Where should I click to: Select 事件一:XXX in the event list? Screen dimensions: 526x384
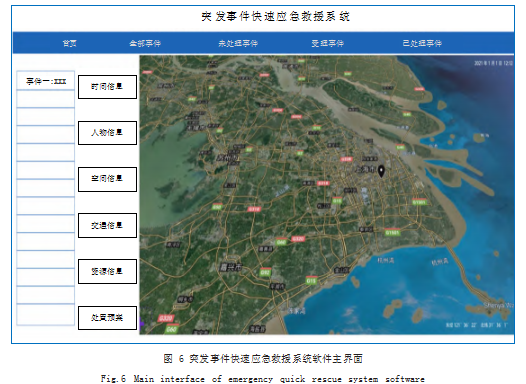46,81
